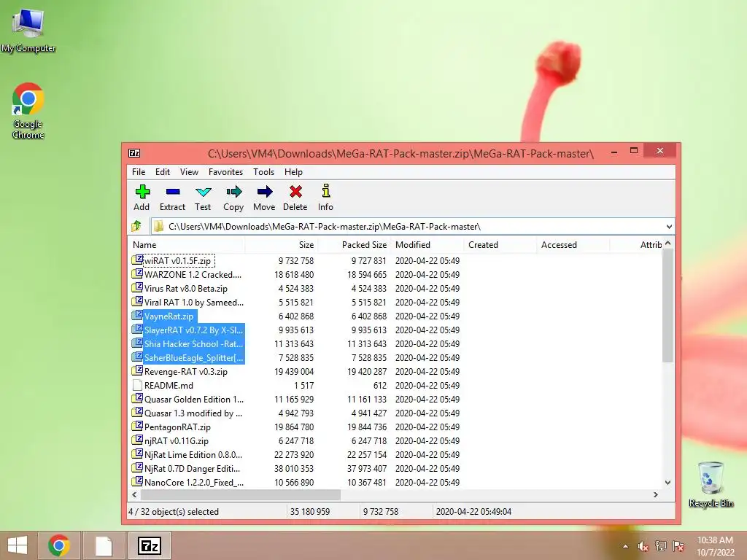
Task: Show hidden tray icons arrow
Action: (625, 546)
